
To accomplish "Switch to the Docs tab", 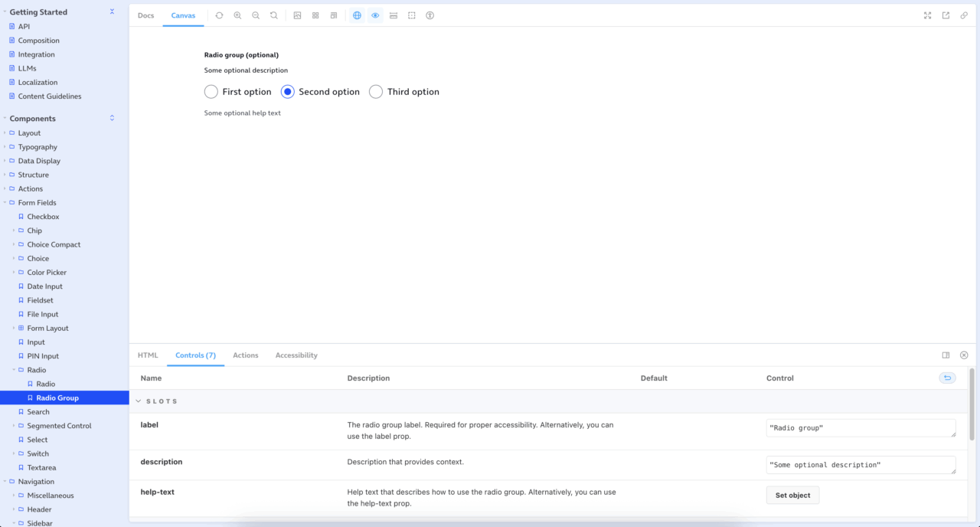I will pyautogui.click(x=145, y=15).
